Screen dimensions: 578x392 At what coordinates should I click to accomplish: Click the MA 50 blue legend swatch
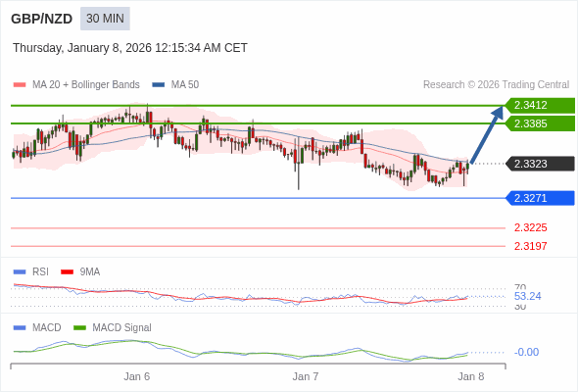coord(159,85)
